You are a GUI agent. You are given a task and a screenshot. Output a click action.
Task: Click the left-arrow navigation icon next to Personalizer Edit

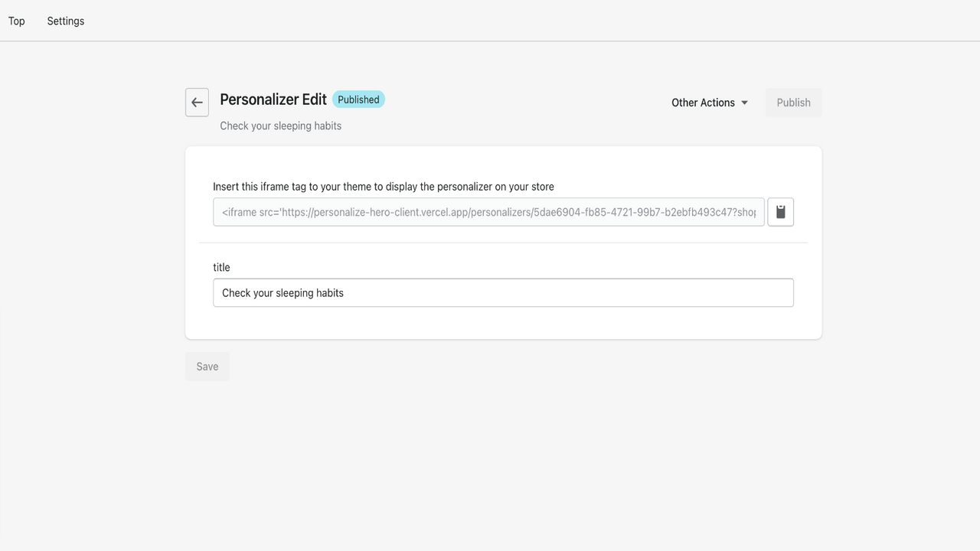(197, 102)
